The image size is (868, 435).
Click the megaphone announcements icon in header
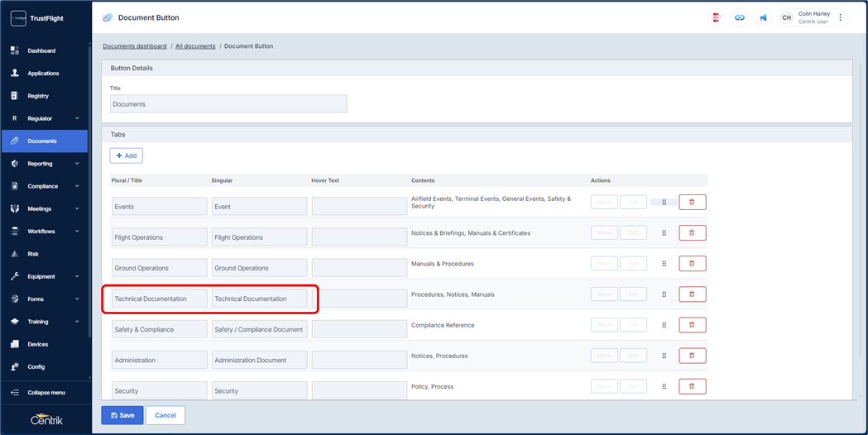tap(763, 17)
